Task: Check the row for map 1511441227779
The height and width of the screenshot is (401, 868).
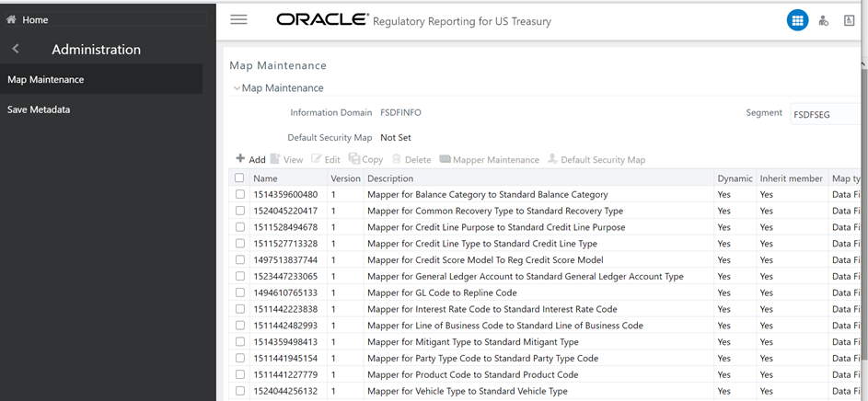Action: [239, 374]
